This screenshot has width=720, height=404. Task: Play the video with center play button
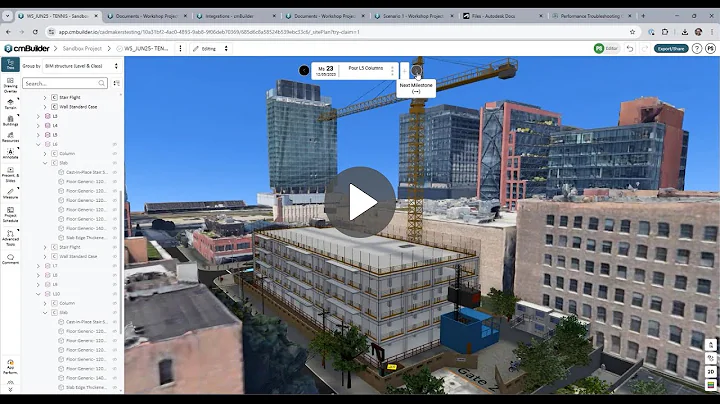click(x=360, y=202)
